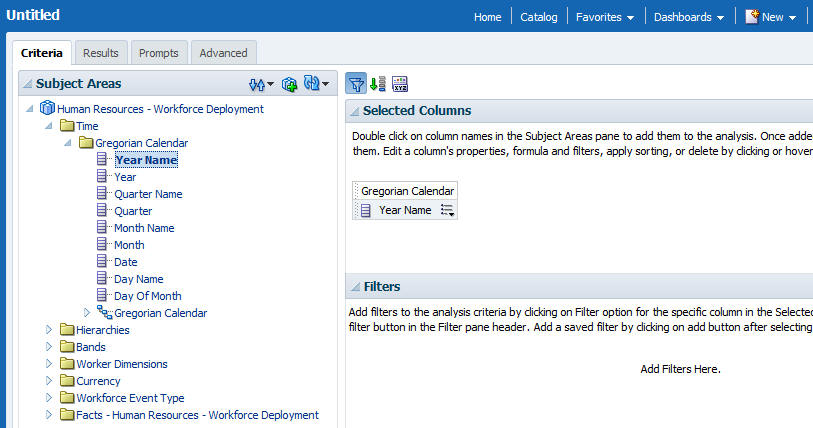Screen dimensions: 813x428
Task: Click the Time folder icon
Action: point(67,126)
